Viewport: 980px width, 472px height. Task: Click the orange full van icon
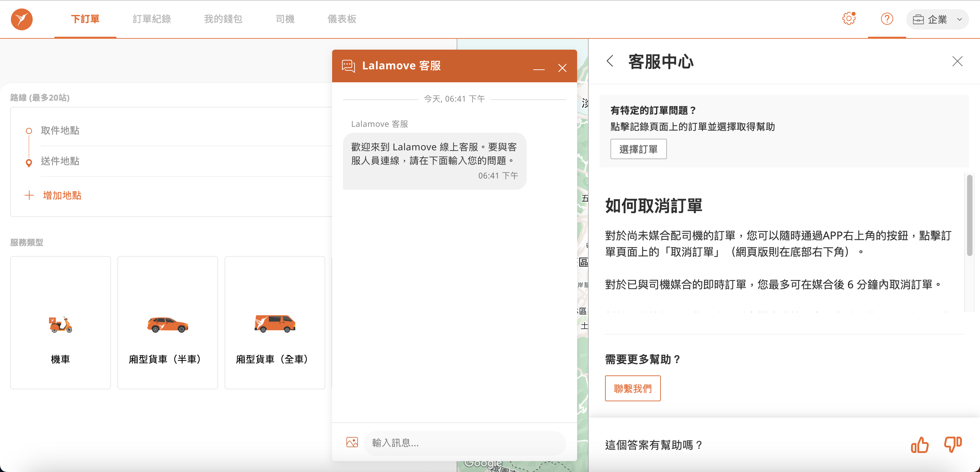coord(275,324)
